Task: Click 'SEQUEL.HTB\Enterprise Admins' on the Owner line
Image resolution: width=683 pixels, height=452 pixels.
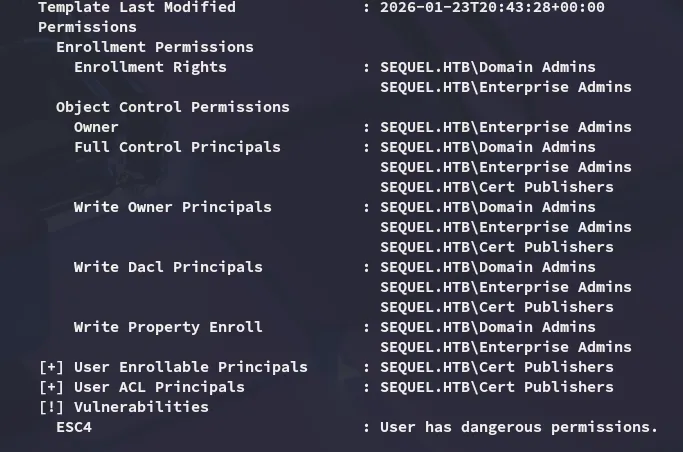Action: click(505, 127)
